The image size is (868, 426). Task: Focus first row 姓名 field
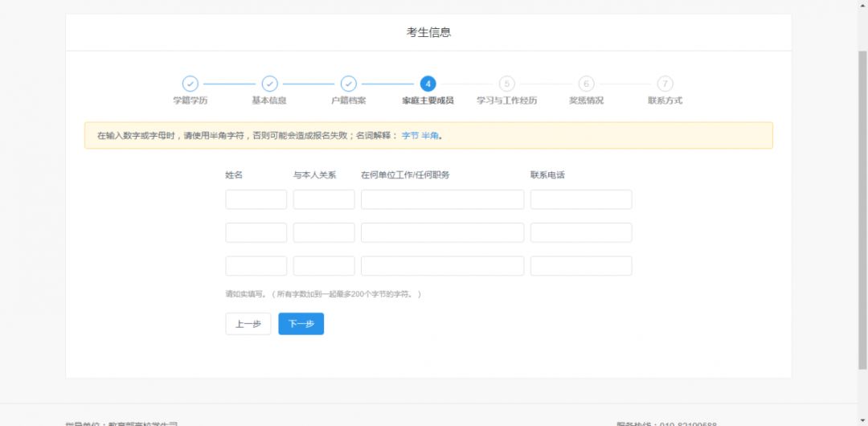tap(256, 199)
